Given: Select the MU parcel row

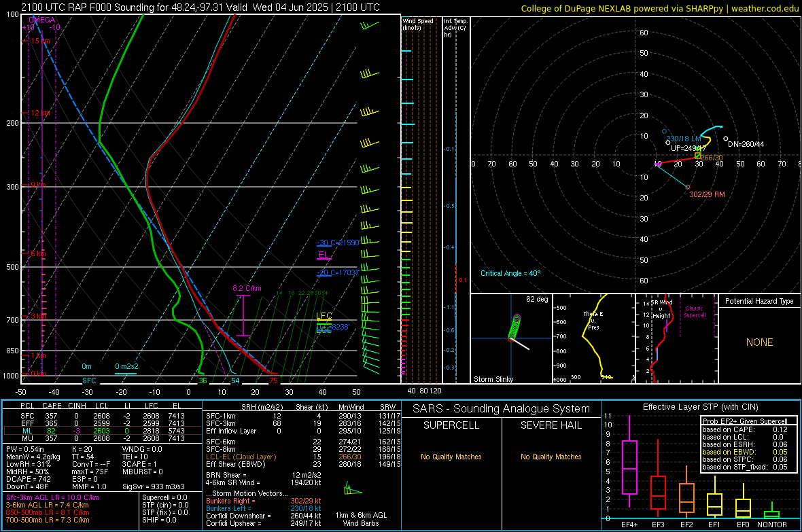Looking at the screenshot, I should 103,438.
